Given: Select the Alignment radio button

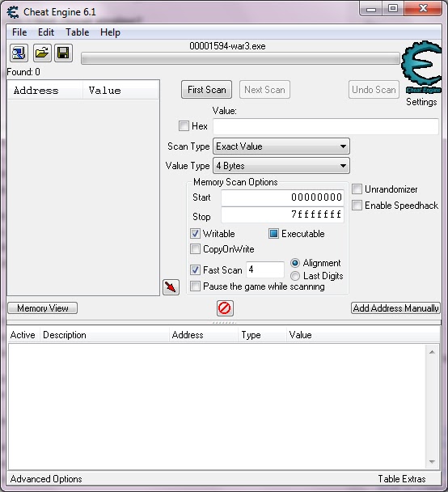Looking at the screenshot, I should click(x=295, y=263).
